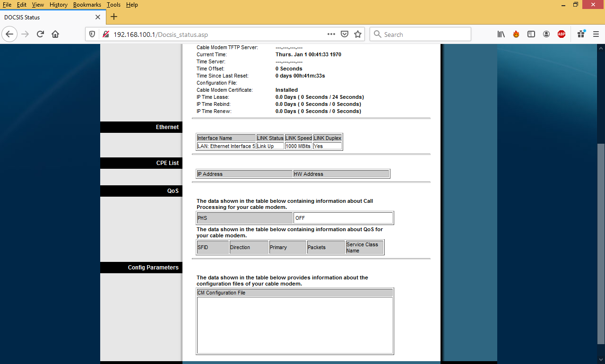Click the LINK Duplex column header
The image size is (605, 364).
328,138
